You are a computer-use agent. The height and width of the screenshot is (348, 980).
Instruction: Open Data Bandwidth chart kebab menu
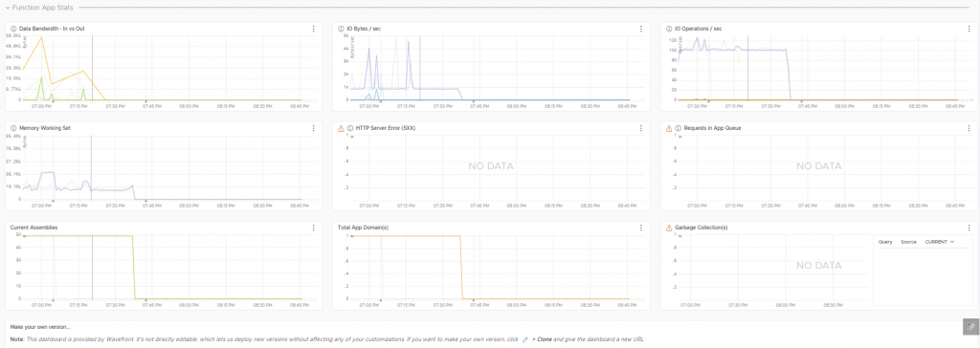tap(313, 29)
